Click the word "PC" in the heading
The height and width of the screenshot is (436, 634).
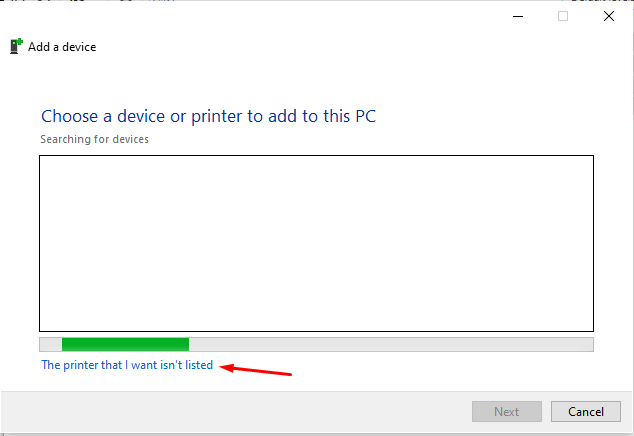point(366,116)
